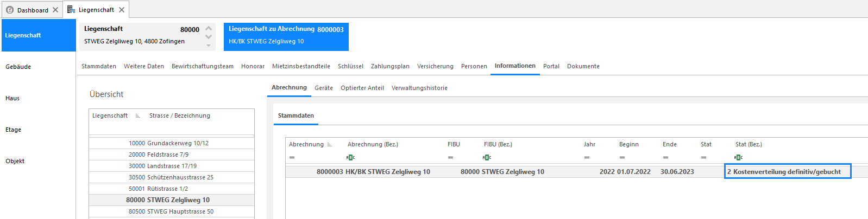Click sort indicator beside Abrechnung column header
This screenshot has width=868, height=219.
point(330,145)
